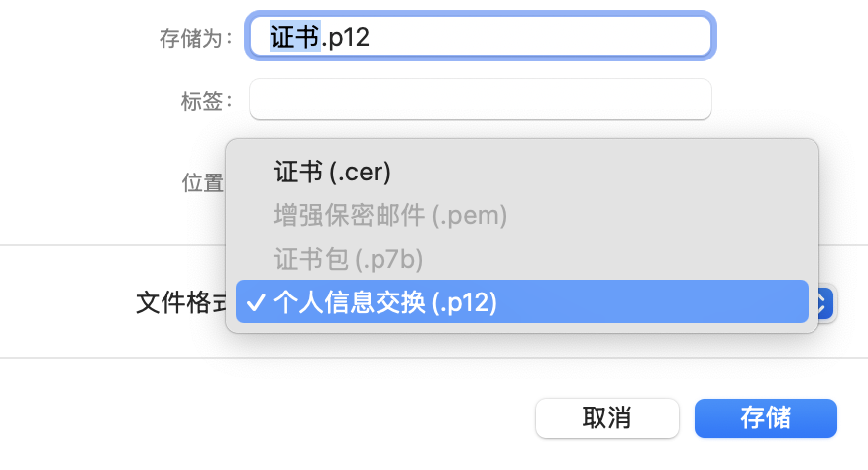868x470 pixels.
Task: Click the 位置 label
Action: 202,183
